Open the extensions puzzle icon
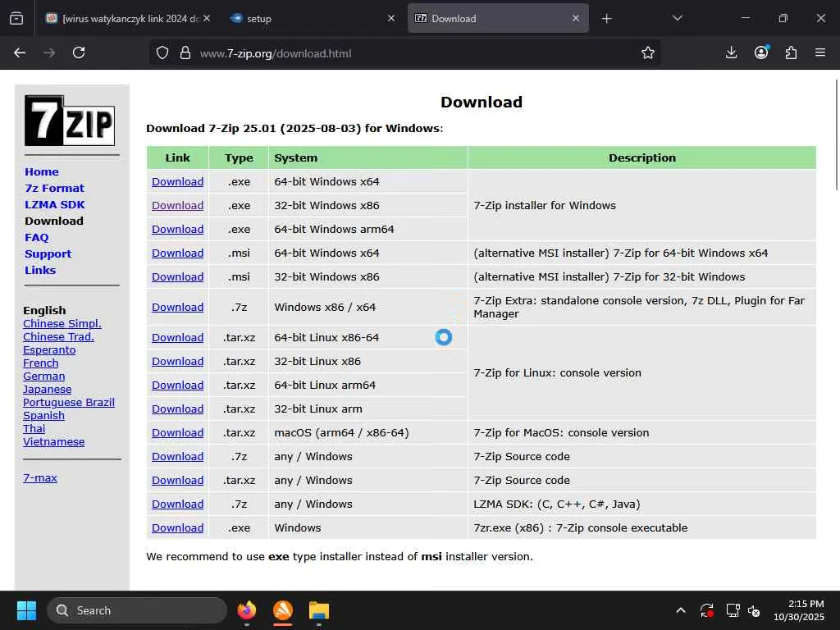The image size is (840, 630). [791, 52]
